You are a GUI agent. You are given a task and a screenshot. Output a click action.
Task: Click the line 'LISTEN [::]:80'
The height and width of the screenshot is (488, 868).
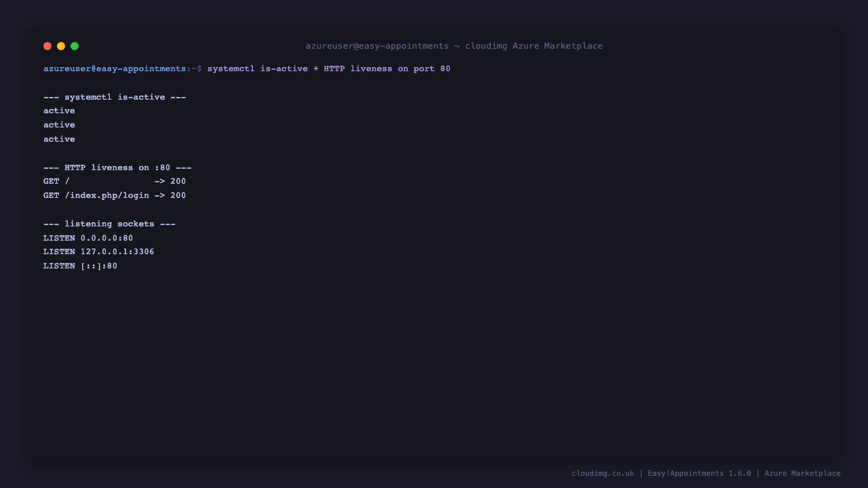[81, 266]
